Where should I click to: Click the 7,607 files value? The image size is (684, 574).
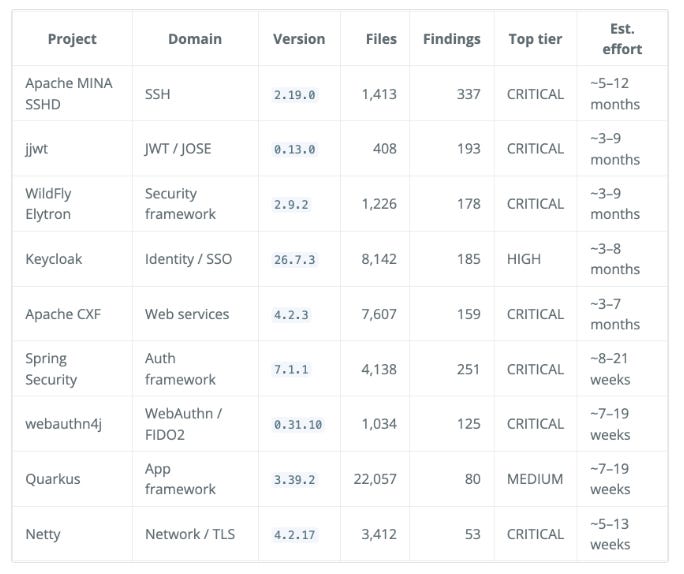pos(379,314)
